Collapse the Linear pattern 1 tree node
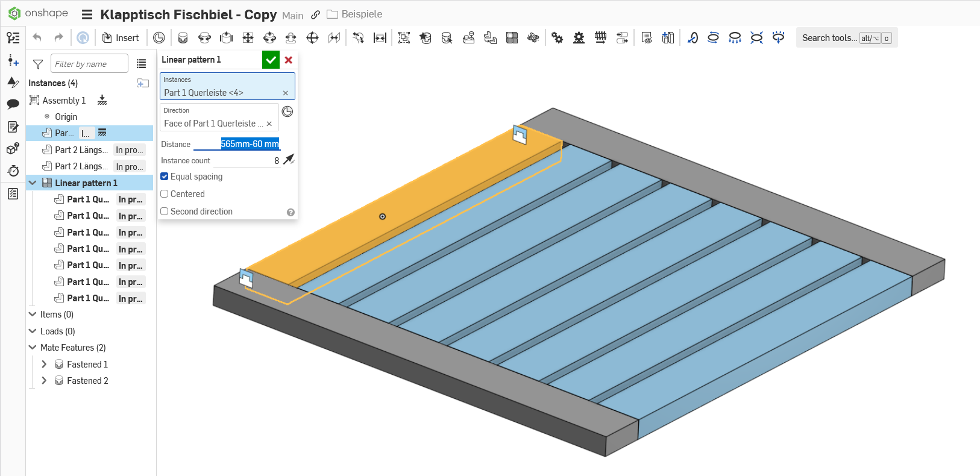 pyautogui.click(x=33, y=183)
